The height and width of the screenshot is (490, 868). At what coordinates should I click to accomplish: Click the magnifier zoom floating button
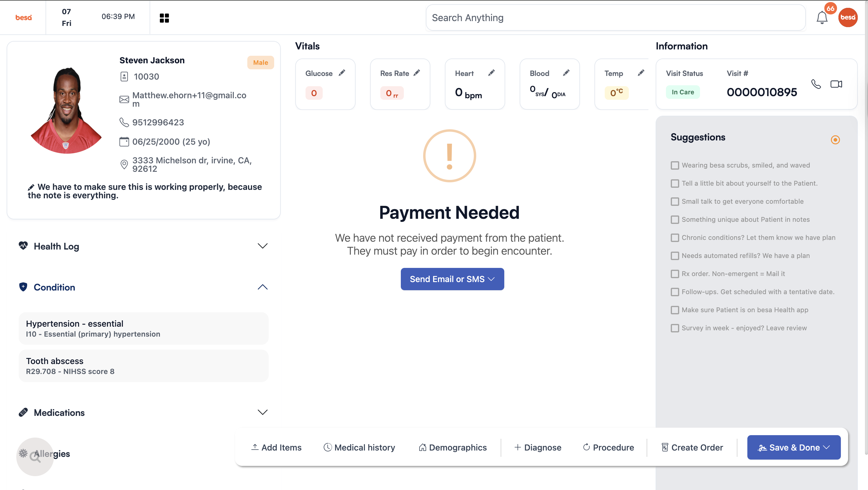(x=35, y=457)
